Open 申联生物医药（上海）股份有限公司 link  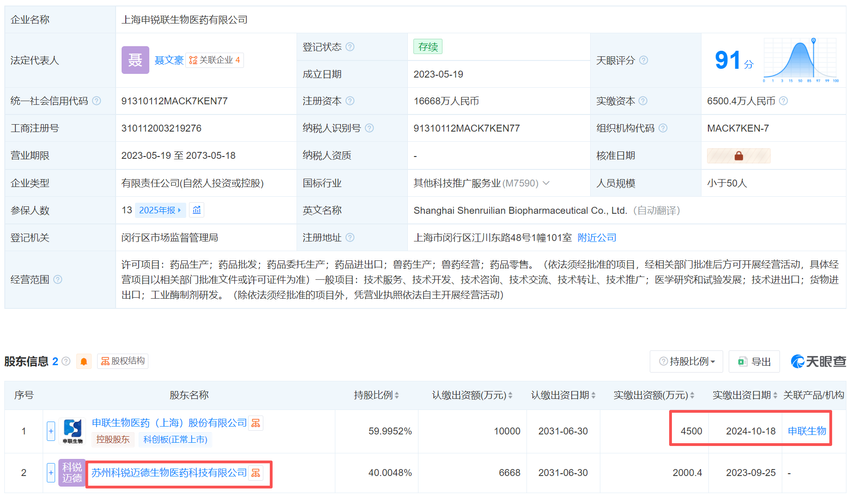click(x=169, y=423)
